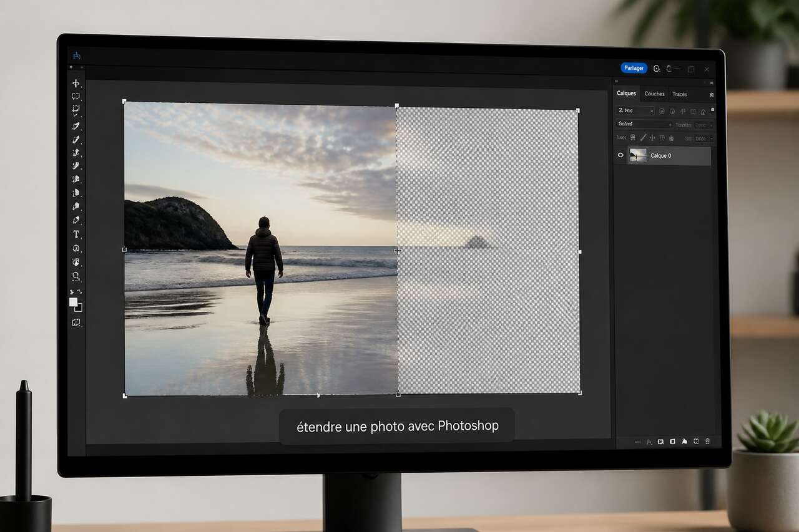799x532 pixels.
Task: Switch to the Couches tab
Action: (654, 94)
